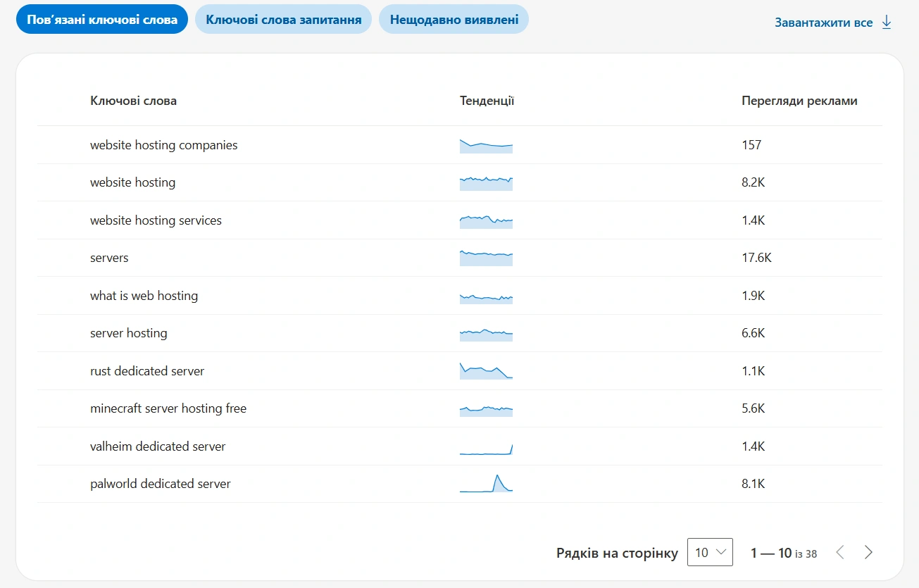The height and width of the screenshot is (588, 919).
Task: Click the 17.6K ad impressions value
Action: (756, 258)
